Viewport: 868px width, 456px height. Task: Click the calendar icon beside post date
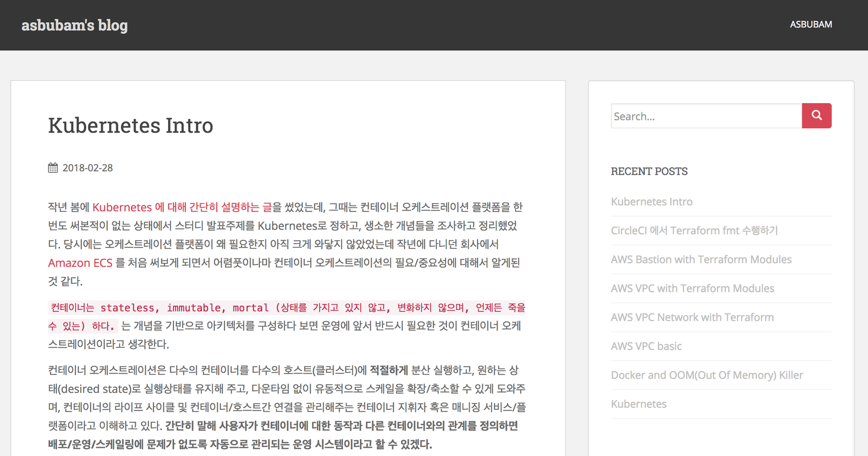(x=53, y=168)
